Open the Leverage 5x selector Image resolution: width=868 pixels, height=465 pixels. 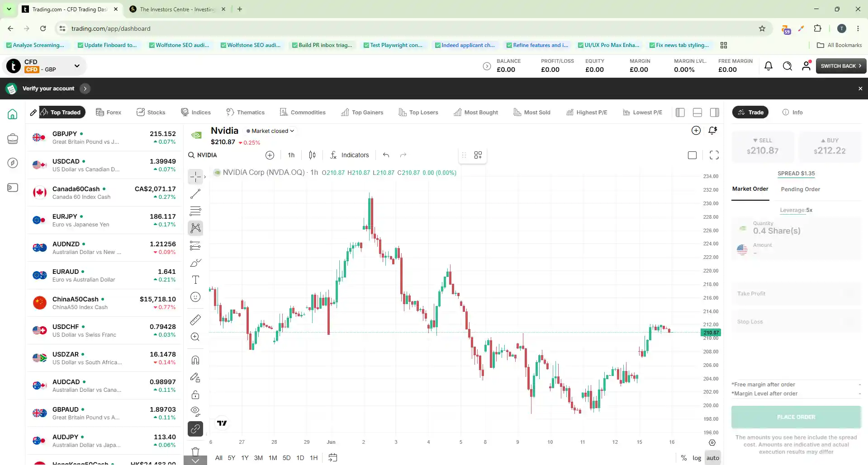click(796, 210)
